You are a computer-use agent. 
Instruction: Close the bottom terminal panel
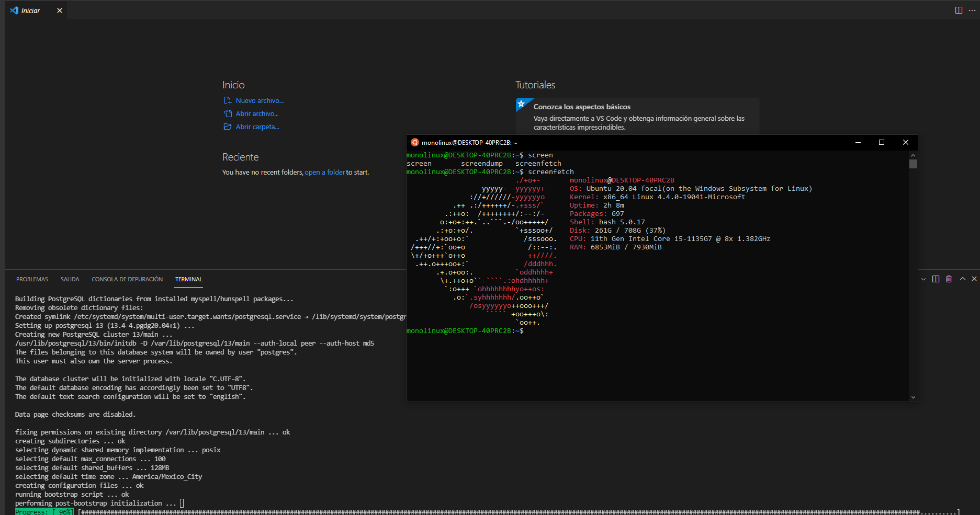974,279
